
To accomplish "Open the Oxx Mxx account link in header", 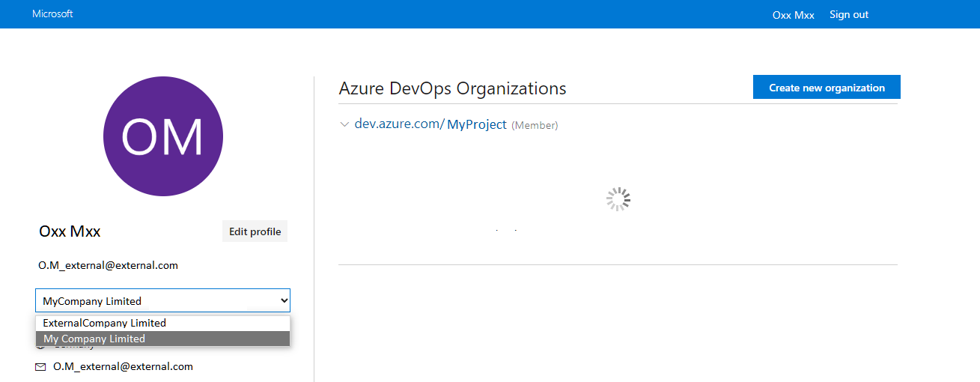I will tap(793, 15).
